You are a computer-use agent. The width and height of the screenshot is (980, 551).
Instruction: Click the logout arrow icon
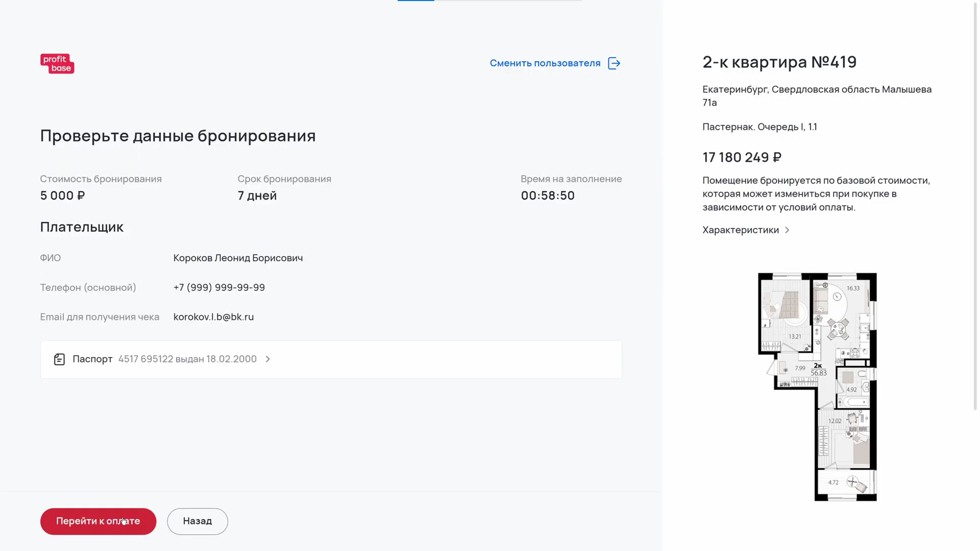[x=614, y=63]
